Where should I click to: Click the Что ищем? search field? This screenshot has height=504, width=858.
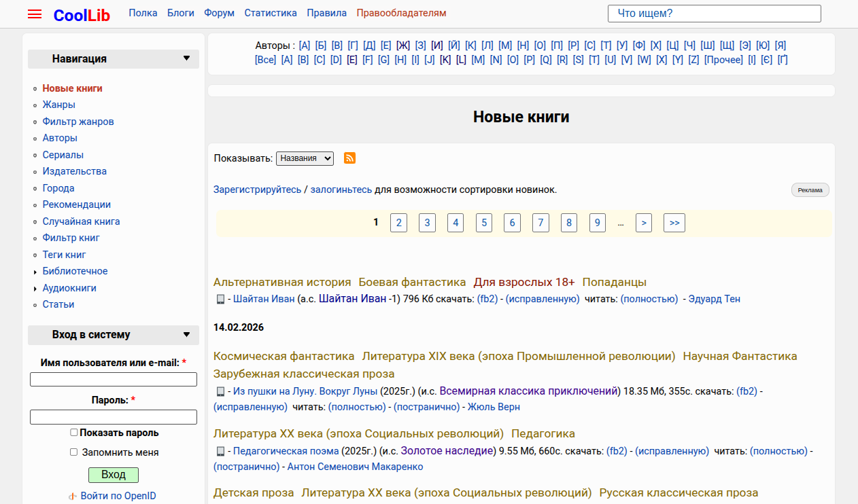714,14
